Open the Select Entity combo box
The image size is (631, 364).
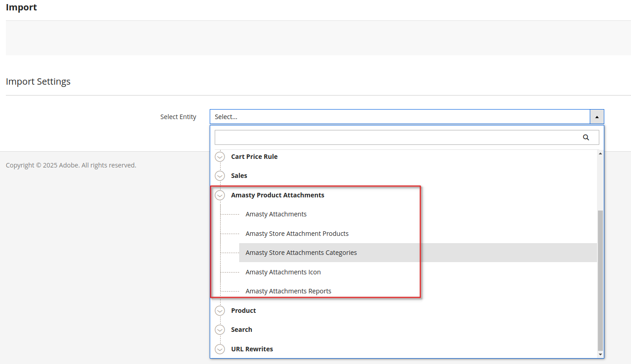(407, 117)
